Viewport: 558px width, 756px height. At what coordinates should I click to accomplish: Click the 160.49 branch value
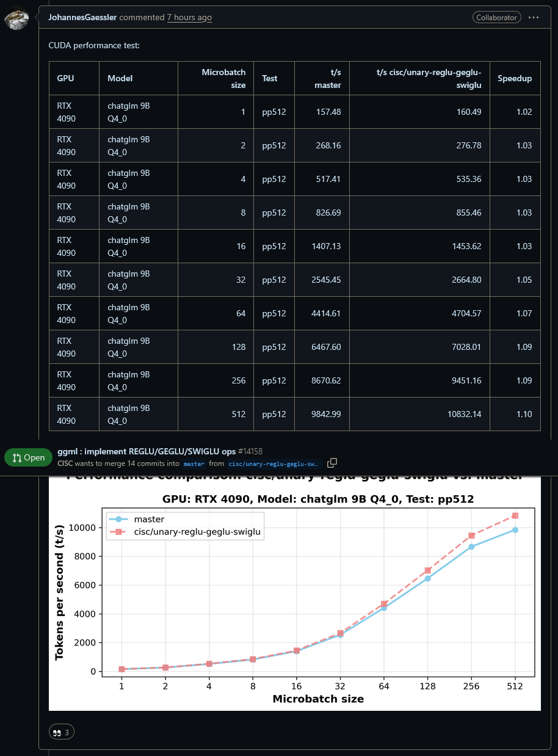(469, 112)
